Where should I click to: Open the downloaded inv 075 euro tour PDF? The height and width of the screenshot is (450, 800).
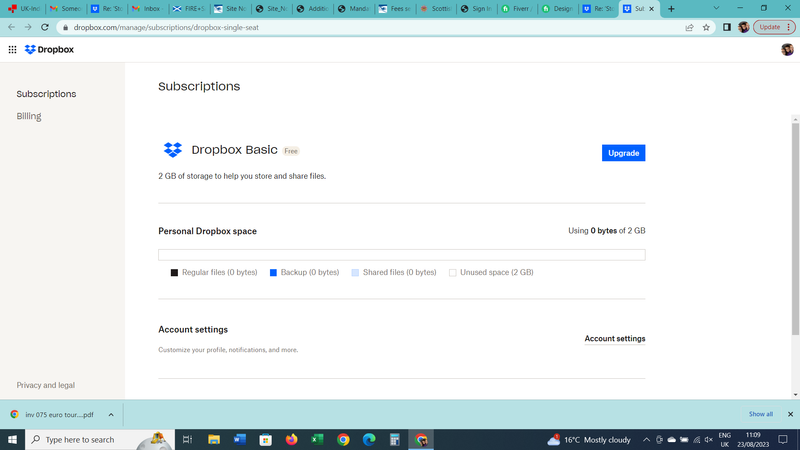53,415
